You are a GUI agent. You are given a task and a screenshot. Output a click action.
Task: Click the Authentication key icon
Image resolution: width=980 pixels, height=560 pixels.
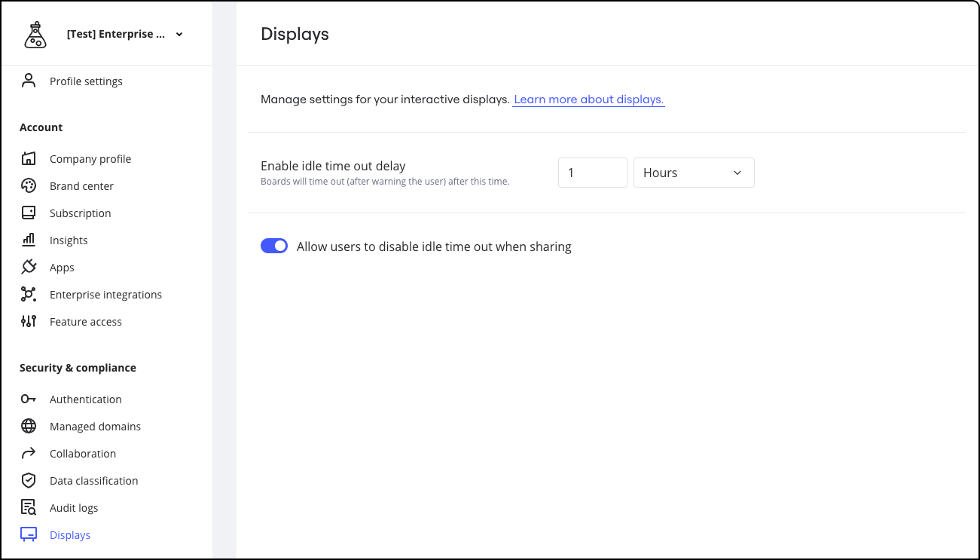(29, 399)
